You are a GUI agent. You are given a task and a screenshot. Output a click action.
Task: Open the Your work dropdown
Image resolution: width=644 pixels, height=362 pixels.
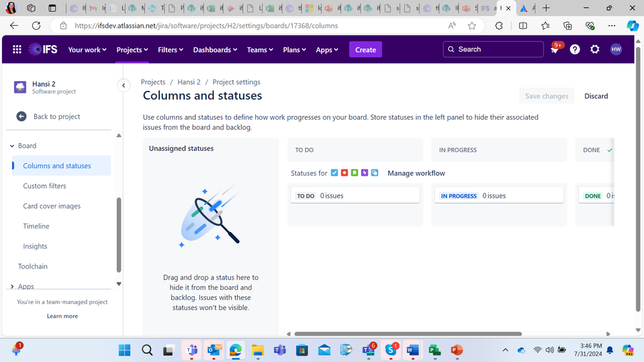click(x=87, y=50)
